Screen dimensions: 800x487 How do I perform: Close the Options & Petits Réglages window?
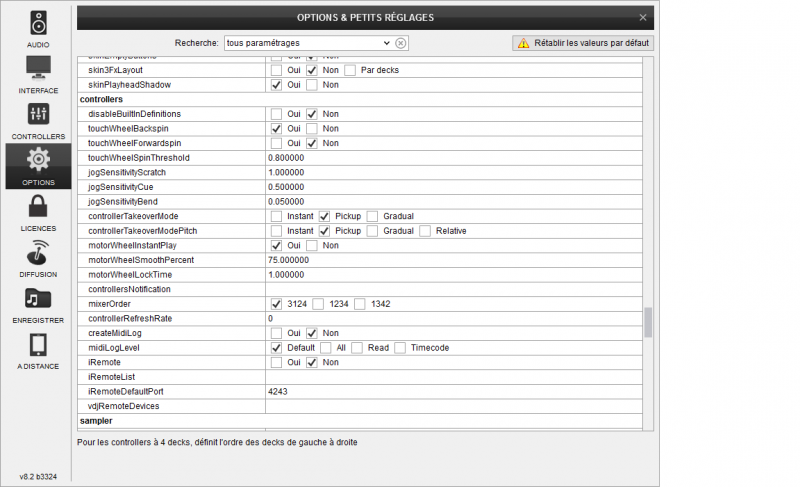643,17
